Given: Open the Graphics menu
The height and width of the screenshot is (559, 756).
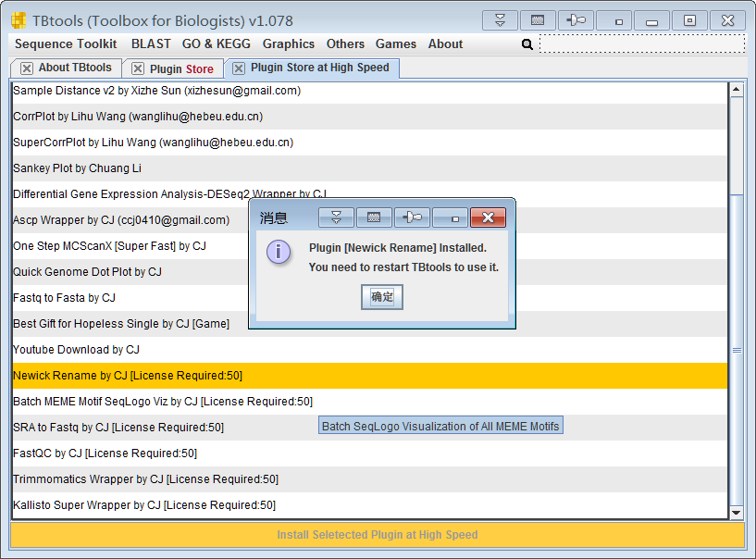Looking at the screenshot, I should (289, 43).
